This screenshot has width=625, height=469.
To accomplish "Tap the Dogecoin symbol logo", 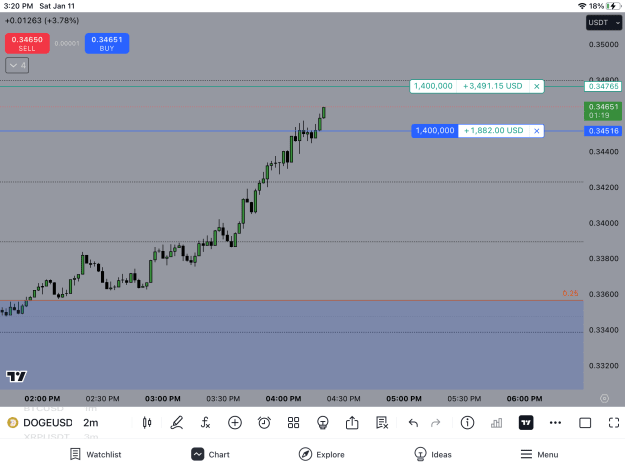I will pyautogui.click(x=13, y=422).
